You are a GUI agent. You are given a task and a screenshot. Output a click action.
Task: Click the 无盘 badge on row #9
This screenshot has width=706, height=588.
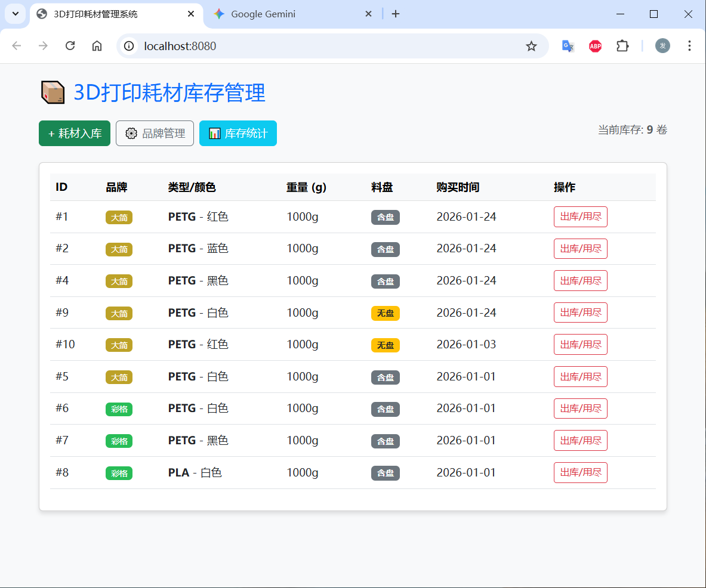[385, 313]
